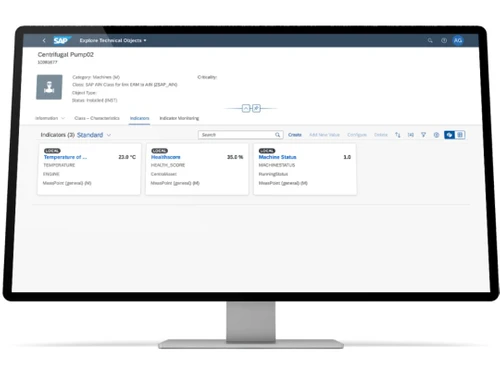Click the Centrifugal Pump02 object image thumbnail
The image size is (500, 375).
tap(49, 87)
